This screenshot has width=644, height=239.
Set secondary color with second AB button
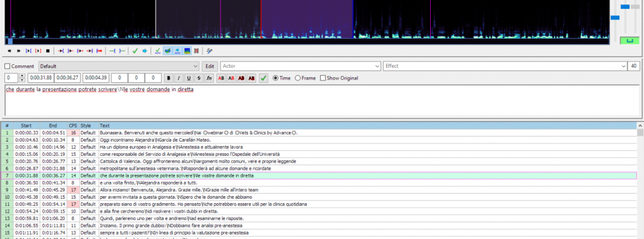231,78
